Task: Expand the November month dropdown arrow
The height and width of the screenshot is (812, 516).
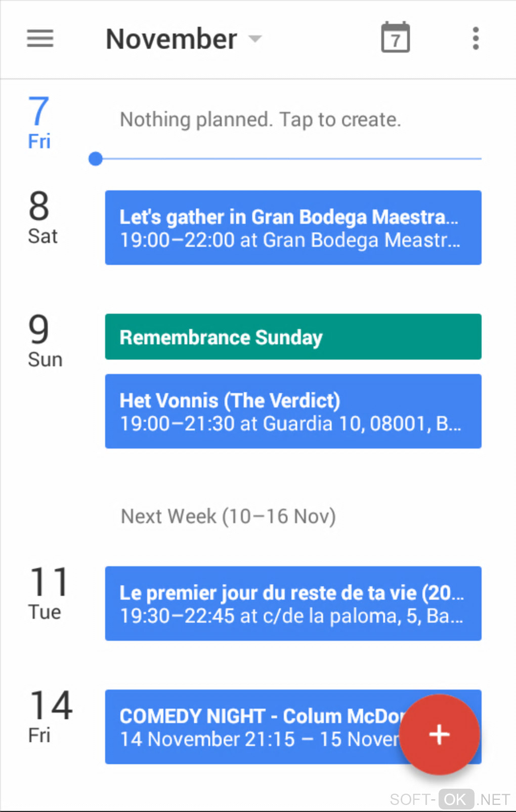Action: pos(255,39)
